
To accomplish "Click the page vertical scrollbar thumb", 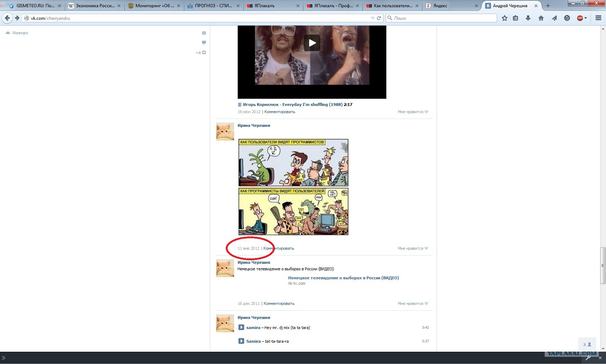I will [603, 266].
